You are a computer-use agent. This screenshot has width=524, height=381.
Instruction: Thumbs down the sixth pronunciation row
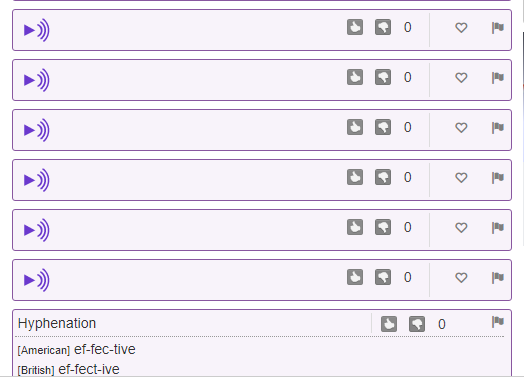pos(383,277)
